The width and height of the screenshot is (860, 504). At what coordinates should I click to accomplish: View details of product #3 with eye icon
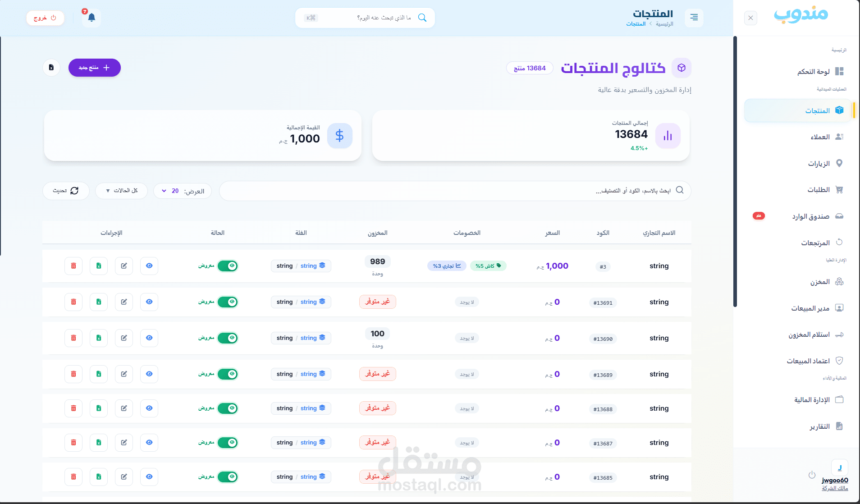(x=149, y=266)
